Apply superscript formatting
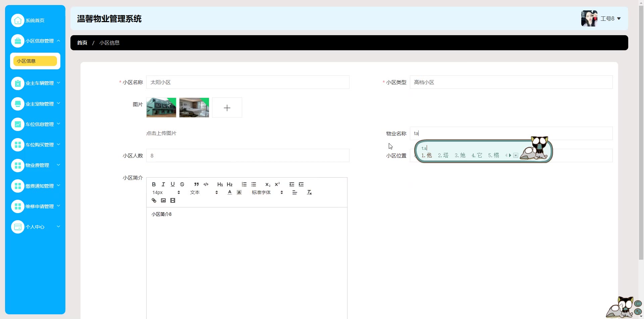Screen dimensions: 644x319 pos(277,184)
